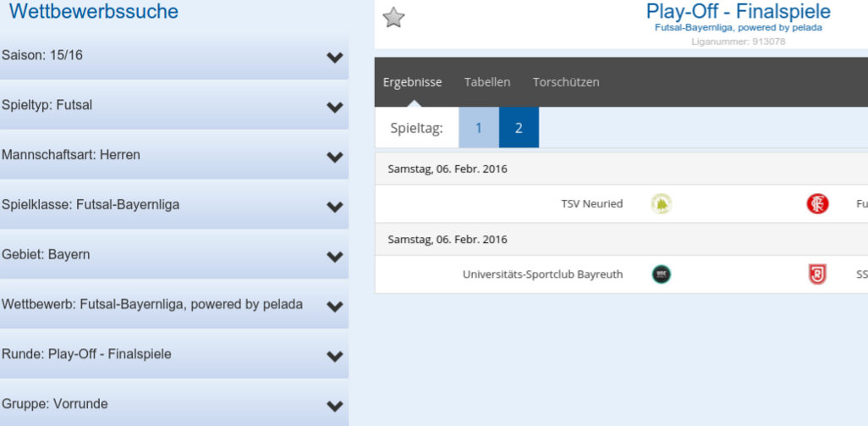Select Spieltag 2

519,128
